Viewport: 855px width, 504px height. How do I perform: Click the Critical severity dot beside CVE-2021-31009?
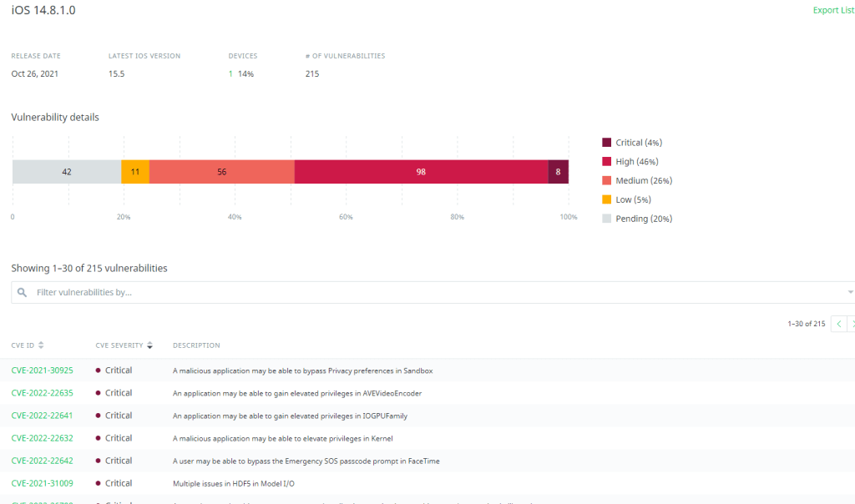(99, 482)
